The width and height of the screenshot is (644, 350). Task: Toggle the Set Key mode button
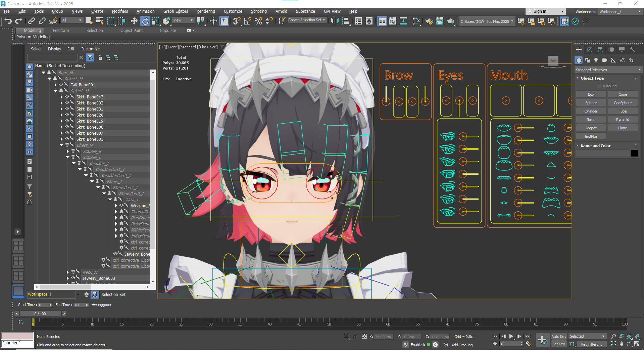[559, 344]
